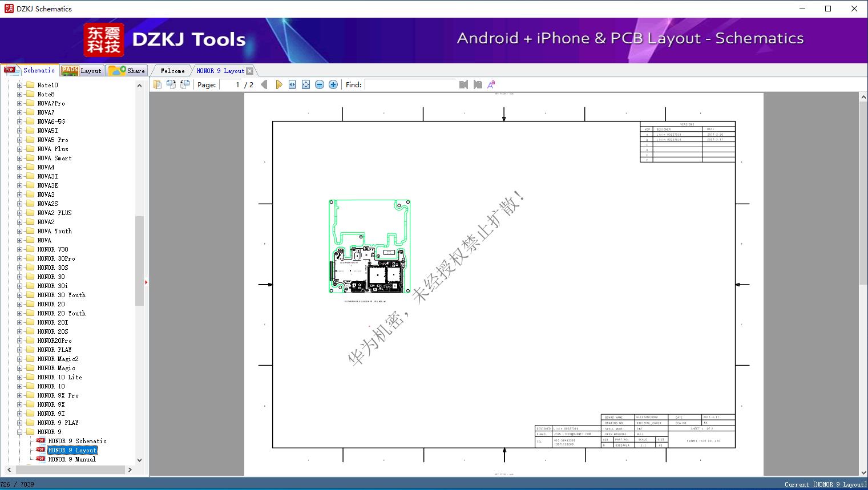This screenshot has width=868, height=490.
Task: Expand the NOVA2 PLUS folder
Action: pos(19,213)
